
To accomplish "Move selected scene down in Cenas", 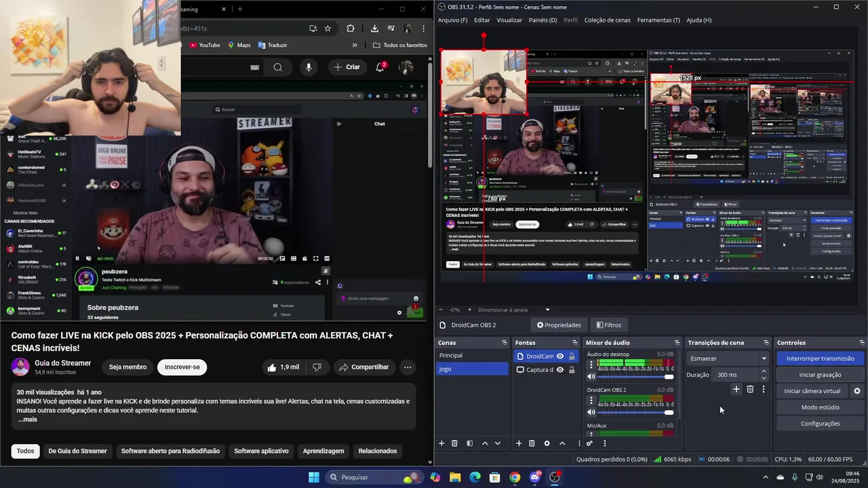I will pyautogui.click(x=498, y=443).
